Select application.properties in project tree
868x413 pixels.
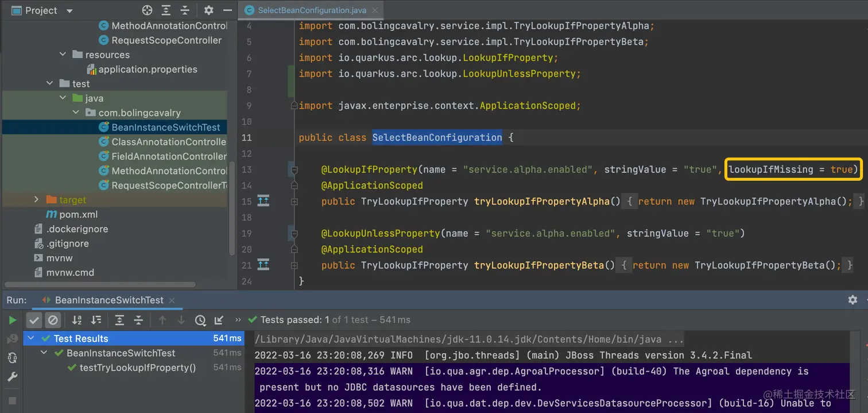coord(148,70)
